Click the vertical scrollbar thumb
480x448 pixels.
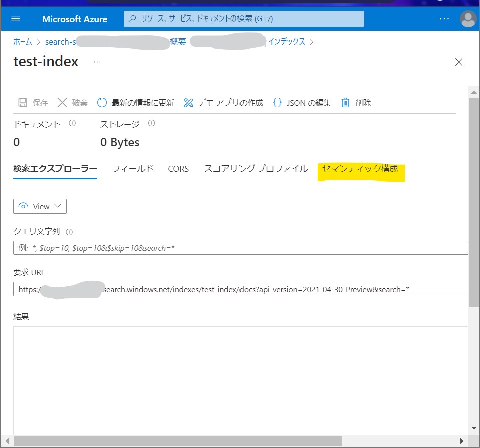coord(474,203)
